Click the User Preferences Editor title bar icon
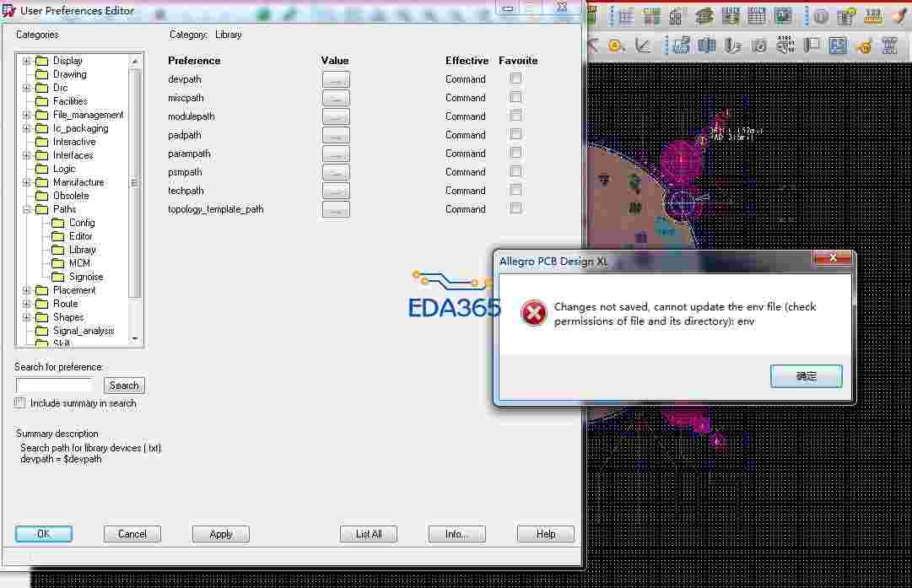The height and width of the screenshot is (588, 912). 8,10
